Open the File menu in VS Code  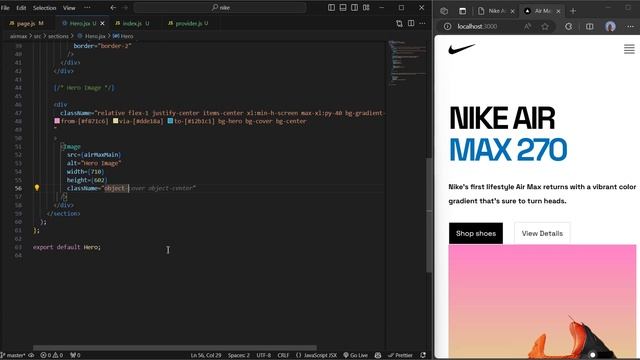5,8
